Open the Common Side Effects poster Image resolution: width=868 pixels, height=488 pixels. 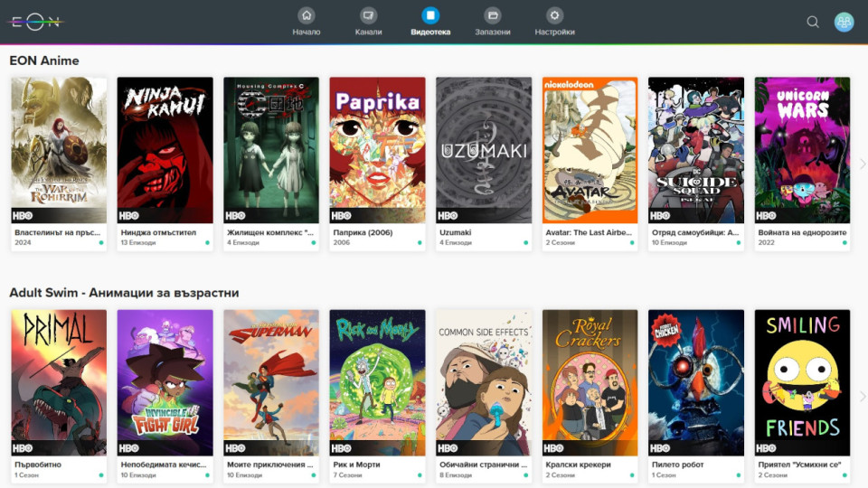pos(484,382)
